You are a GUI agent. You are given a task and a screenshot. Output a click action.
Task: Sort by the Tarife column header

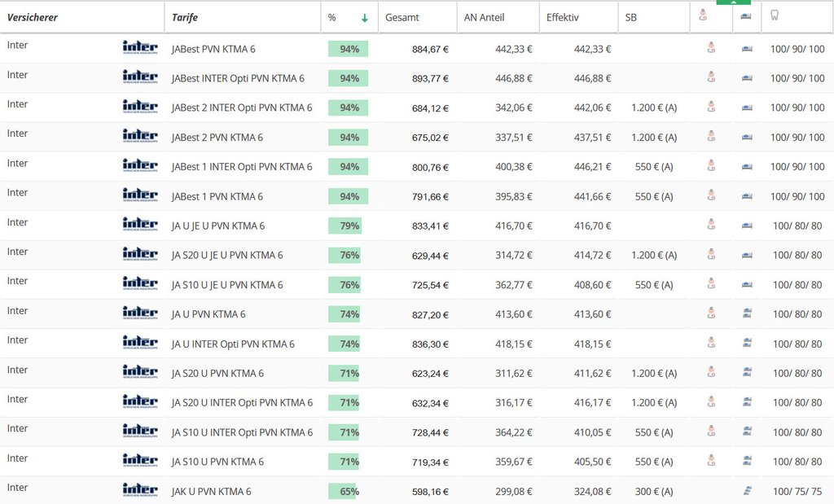tap(185, 17)
